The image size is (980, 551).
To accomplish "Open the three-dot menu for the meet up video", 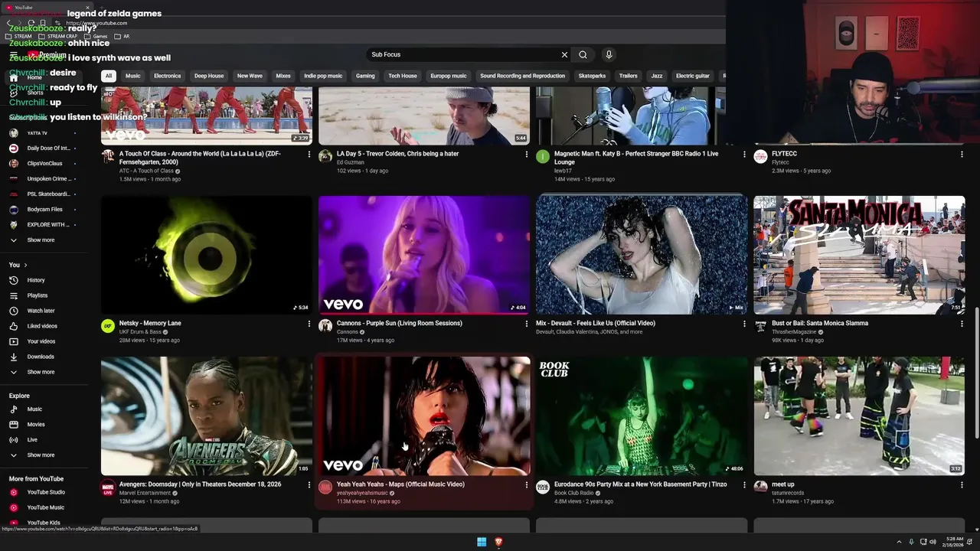I will click(x=962, y=485).
